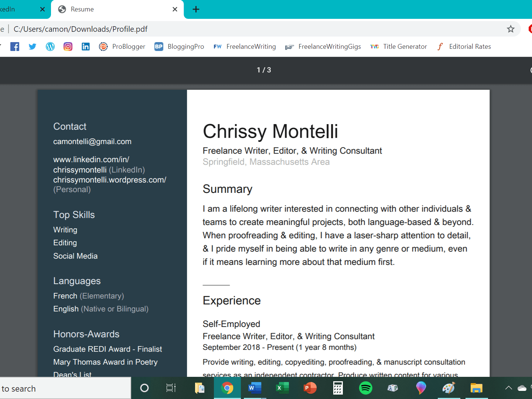Open the WordPress bookmark icon
Image resolution: width=532 pixels, height=399 pixels.
click(50, 47)
